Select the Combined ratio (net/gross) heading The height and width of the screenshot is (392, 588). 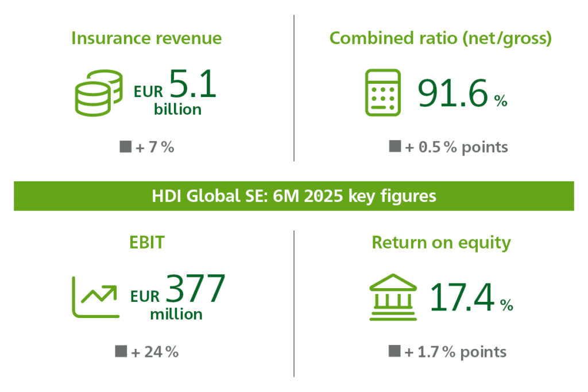click(440, 38)
